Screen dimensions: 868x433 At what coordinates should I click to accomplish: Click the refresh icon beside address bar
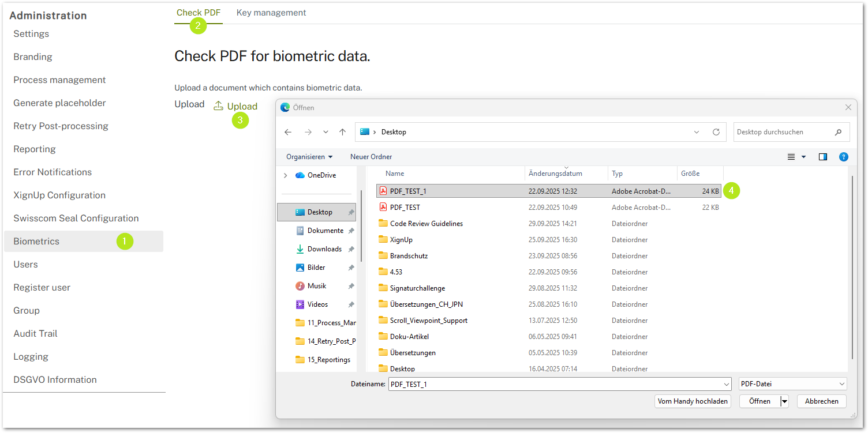coord(716,132)
